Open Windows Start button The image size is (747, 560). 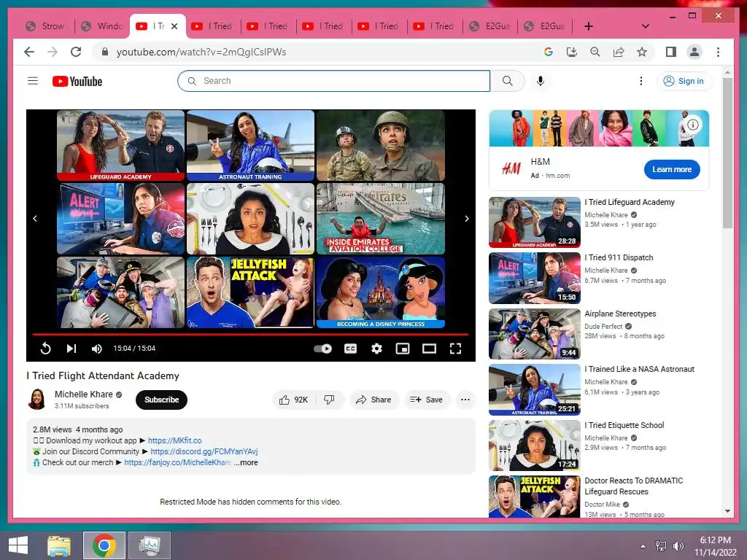click(x=18, y=545)
